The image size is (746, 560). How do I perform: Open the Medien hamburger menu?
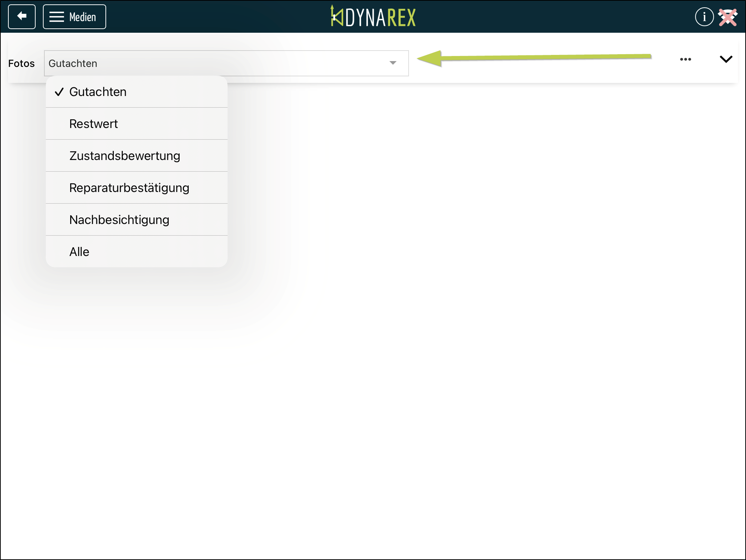tap(75, 17)
